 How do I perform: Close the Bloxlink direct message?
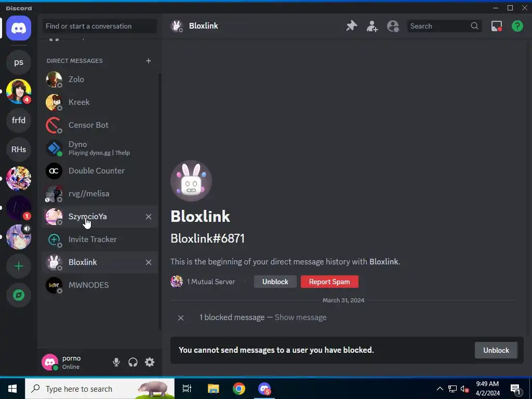pyautogui.click(x=148, y=262)
